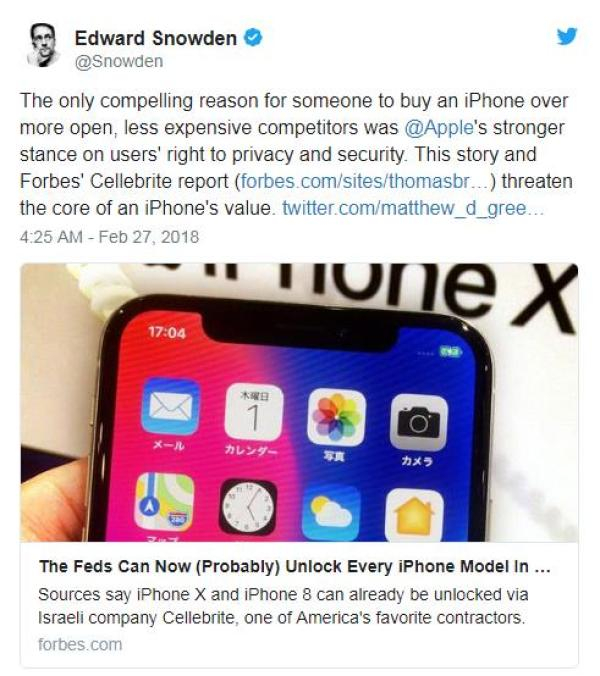Viewport: 600px width, 676px height.
Task: Click the 4:25 AM Feb 27 timestamp
Action: click(x=109, y=237)
